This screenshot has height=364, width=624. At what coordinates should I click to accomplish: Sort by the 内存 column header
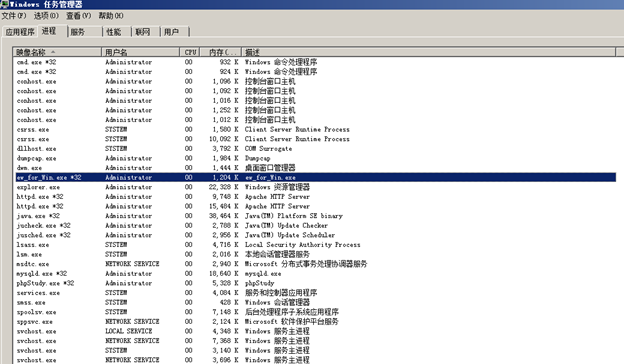[221, 52]
